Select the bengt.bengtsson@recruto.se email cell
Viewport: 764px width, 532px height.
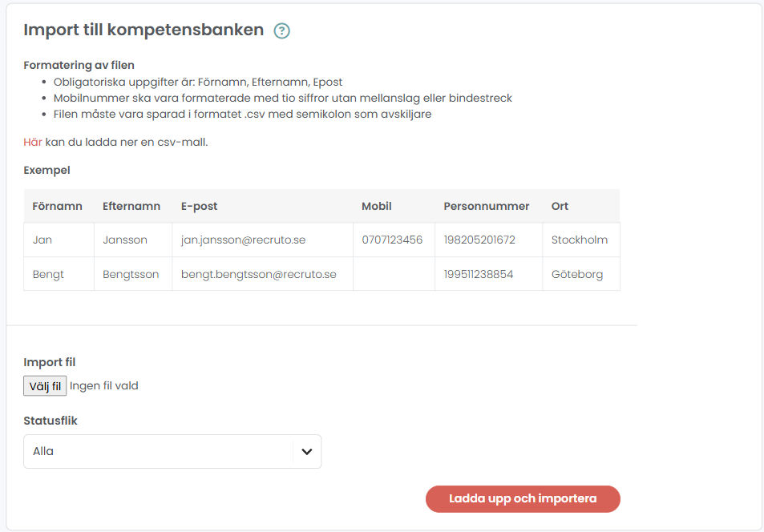click(x=263, y=274)
